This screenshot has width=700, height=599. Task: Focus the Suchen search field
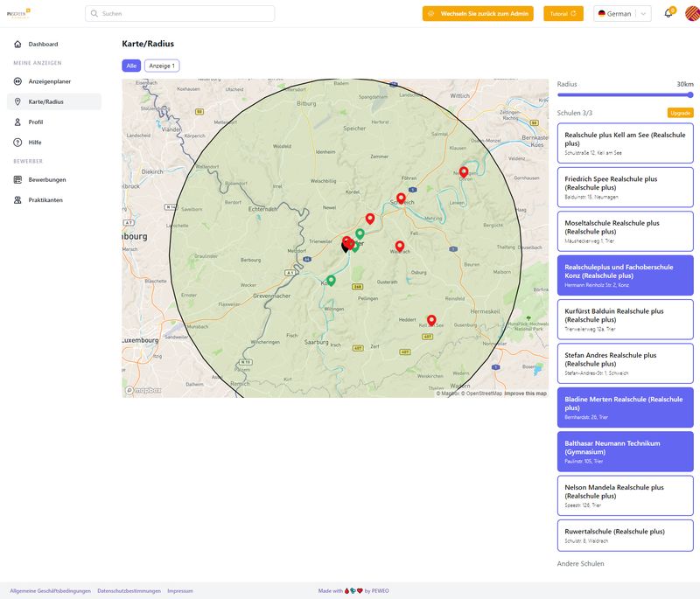click(x=180, y=13)
